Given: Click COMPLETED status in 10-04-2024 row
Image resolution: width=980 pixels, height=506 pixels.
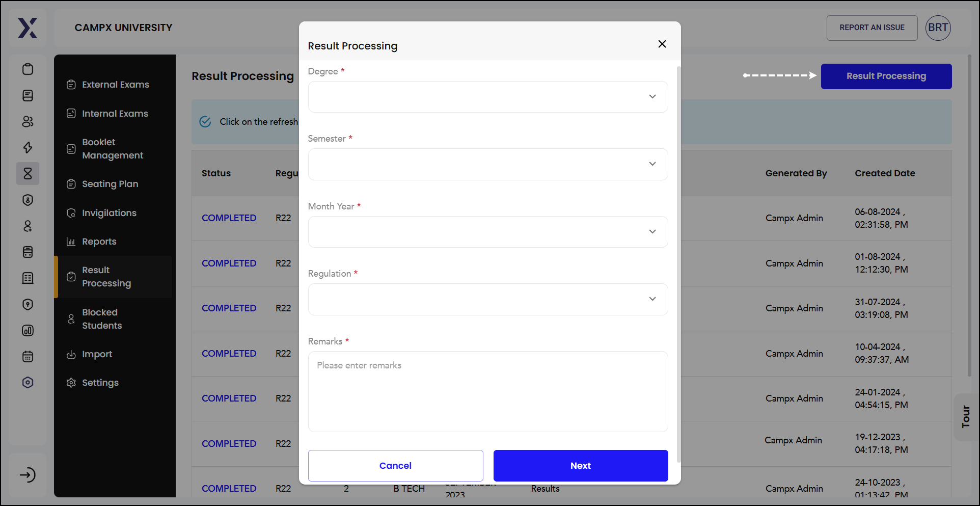Looking at the screenshot, I should point(229,354).
